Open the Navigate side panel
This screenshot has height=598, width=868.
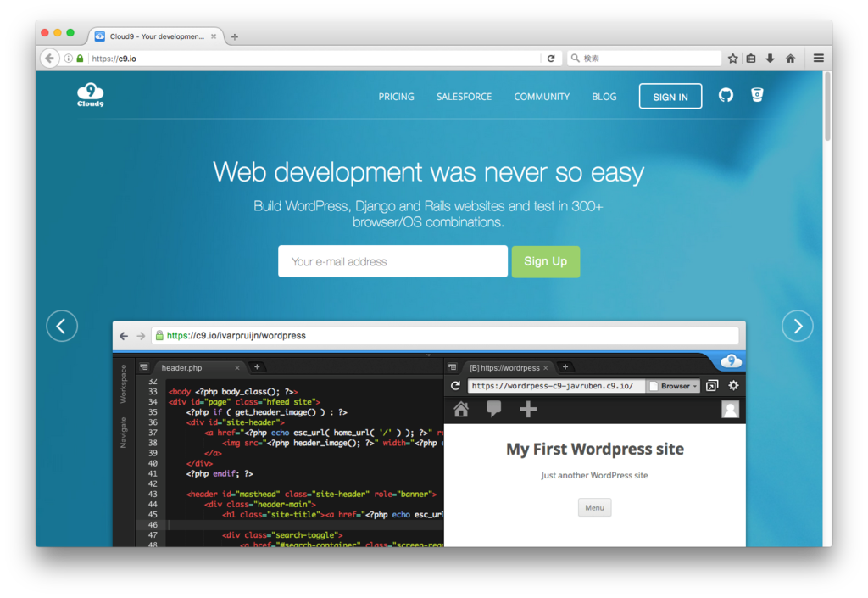pos(123,433)
